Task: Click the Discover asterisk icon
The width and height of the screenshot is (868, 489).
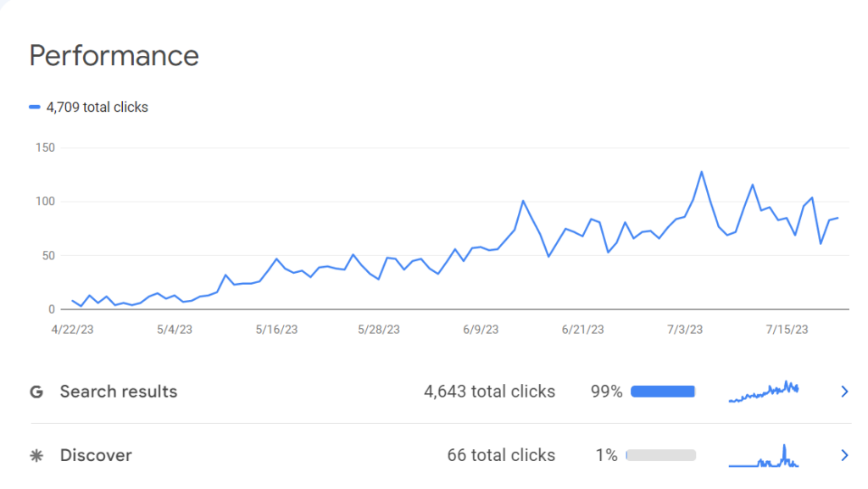Action: (x=36, y=455)
